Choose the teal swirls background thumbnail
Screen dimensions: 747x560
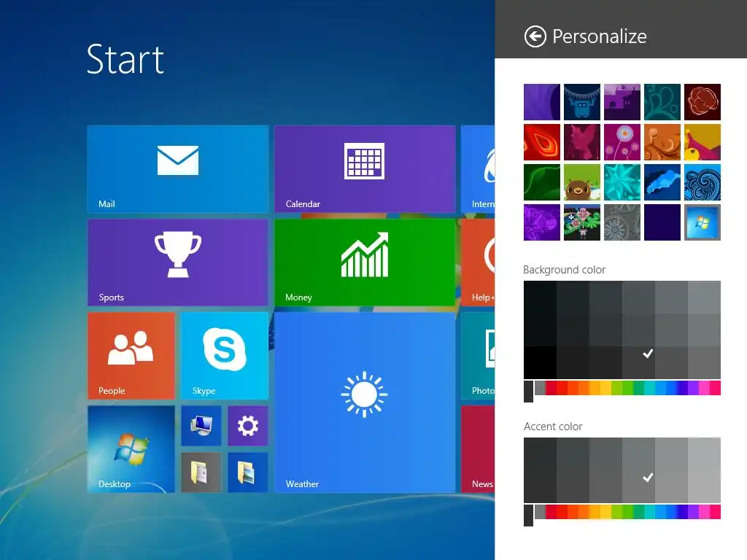662,102
